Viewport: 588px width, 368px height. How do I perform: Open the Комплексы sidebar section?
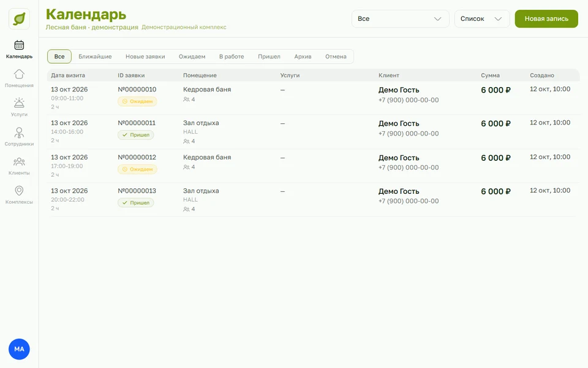point(19,195)
